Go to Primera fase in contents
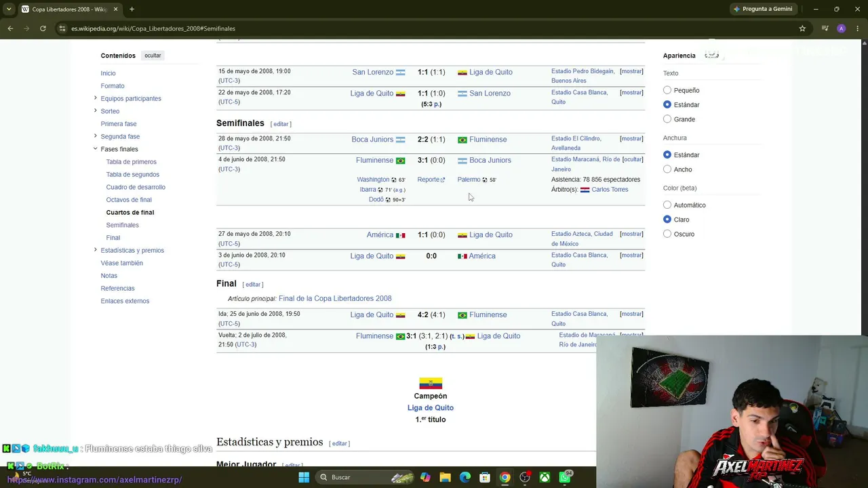The width and height of the screenshot is (868, 488). click(119, 124)
